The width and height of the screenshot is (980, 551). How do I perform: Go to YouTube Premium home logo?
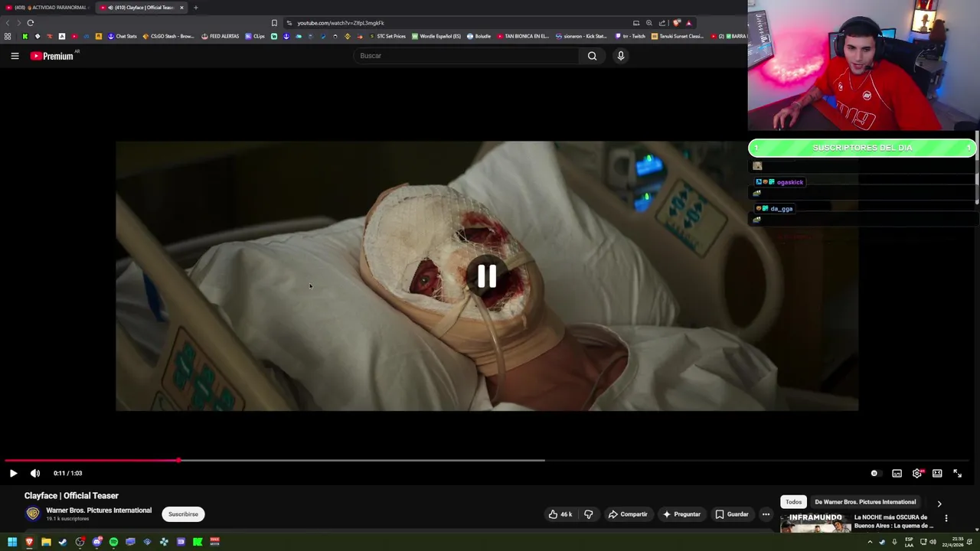click(53, 56)
